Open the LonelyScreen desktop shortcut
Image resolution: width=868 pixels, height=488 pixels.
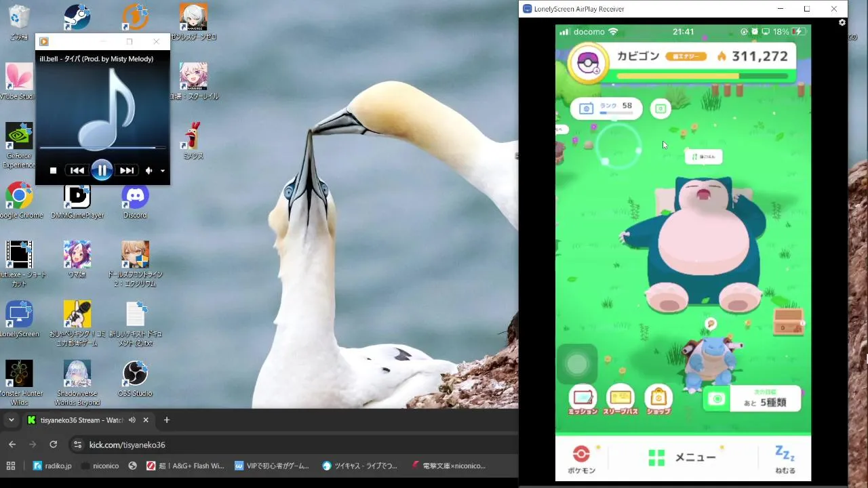click(20, 319)
